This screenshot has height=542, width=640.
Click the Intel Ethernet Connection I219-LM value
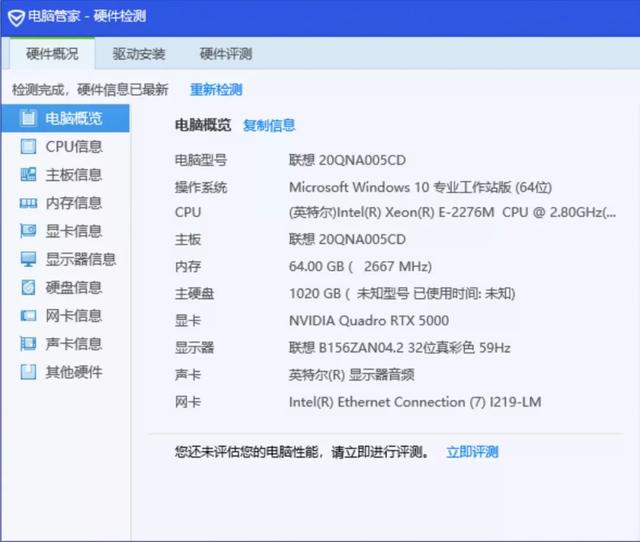(x=415, y=402)
